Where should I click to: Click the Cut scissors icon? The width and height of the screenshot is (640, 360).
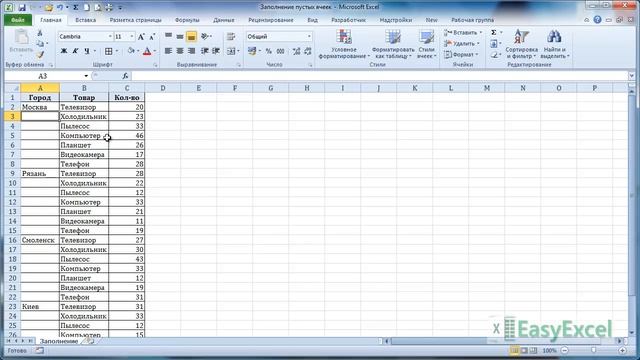pyautogui.click(x=40, y=33)
